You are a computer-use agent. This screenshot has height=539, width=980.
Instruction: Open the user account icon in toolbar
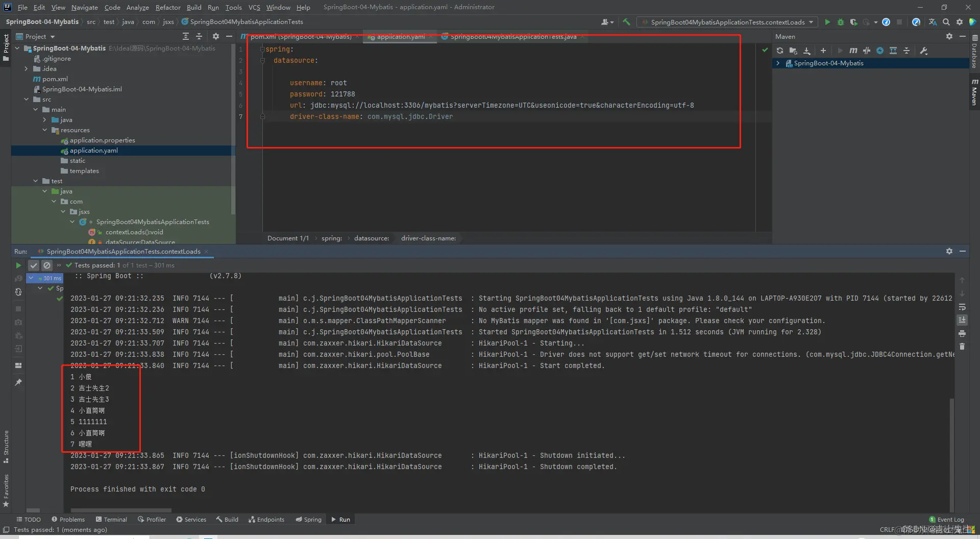[607, 22]
